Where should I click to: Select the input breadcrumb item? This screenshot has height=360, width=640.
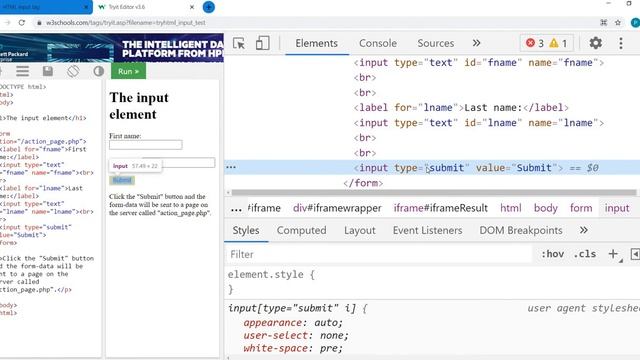[617, 208]
